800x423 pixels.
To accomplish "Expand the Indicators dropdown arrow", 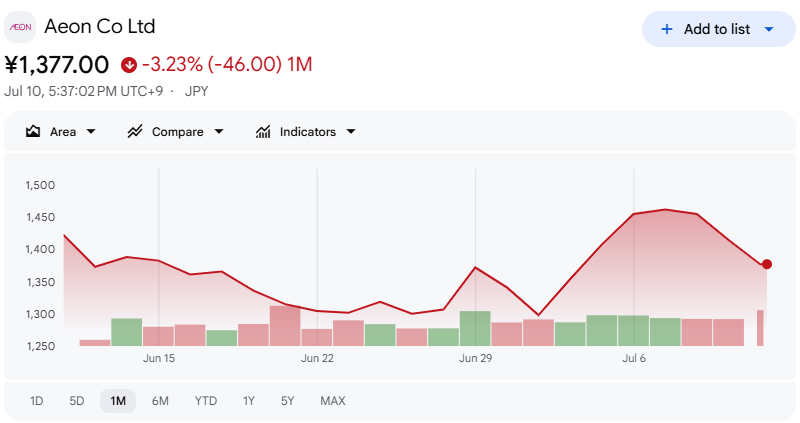I will 351,132.
